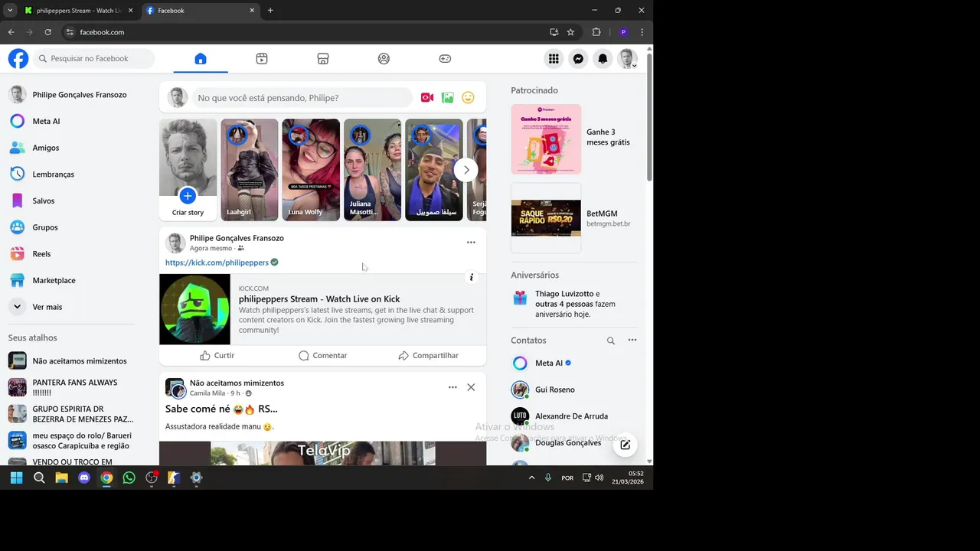Screen dimensions: 980x551
Task: Open chat with Meta AI contact
Action: click(573, 364)
